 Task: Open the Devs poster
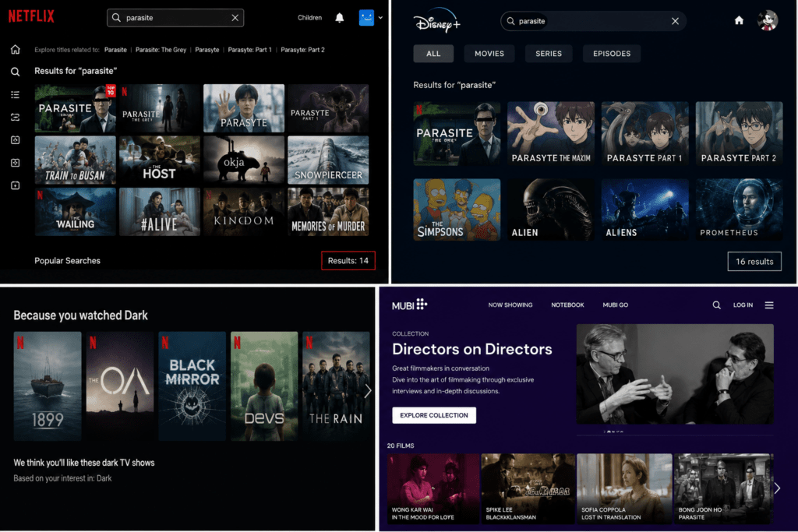coord(264,386)
